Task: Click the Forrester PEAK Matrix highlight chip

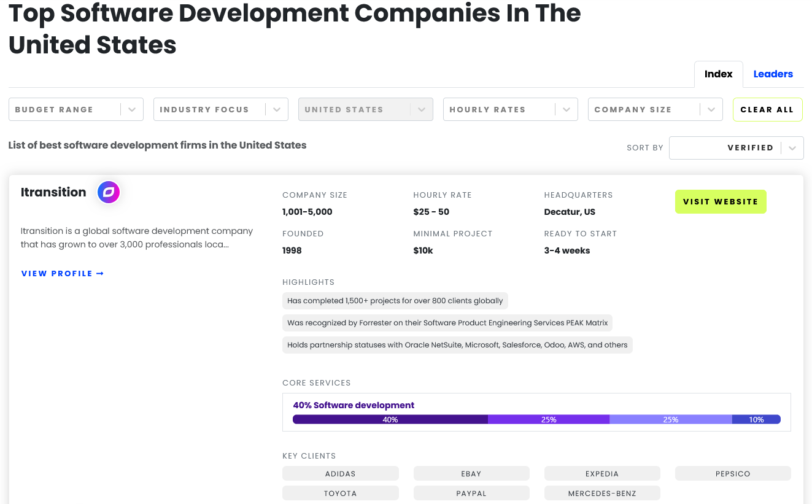Action: [x=447, y=323]
